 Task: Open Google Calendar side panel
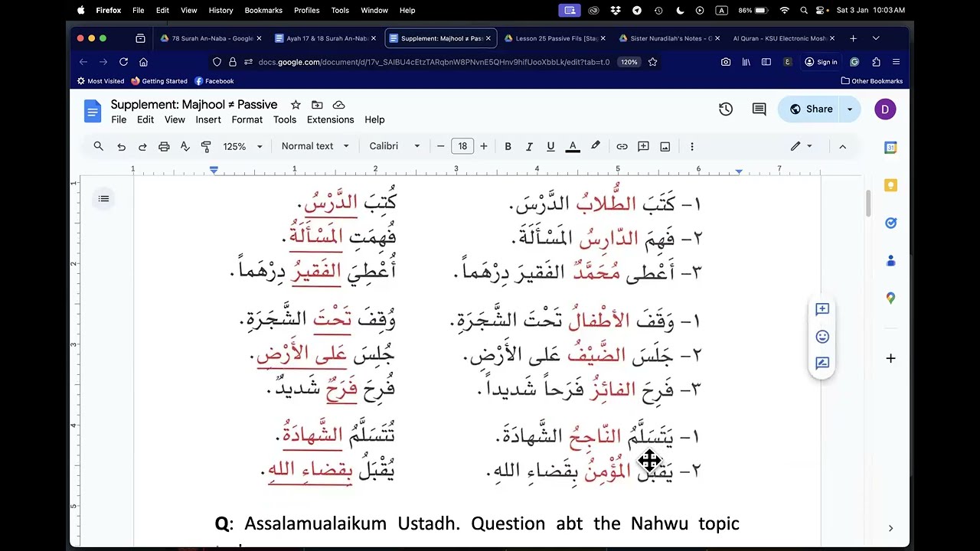[x=890, y=148]
